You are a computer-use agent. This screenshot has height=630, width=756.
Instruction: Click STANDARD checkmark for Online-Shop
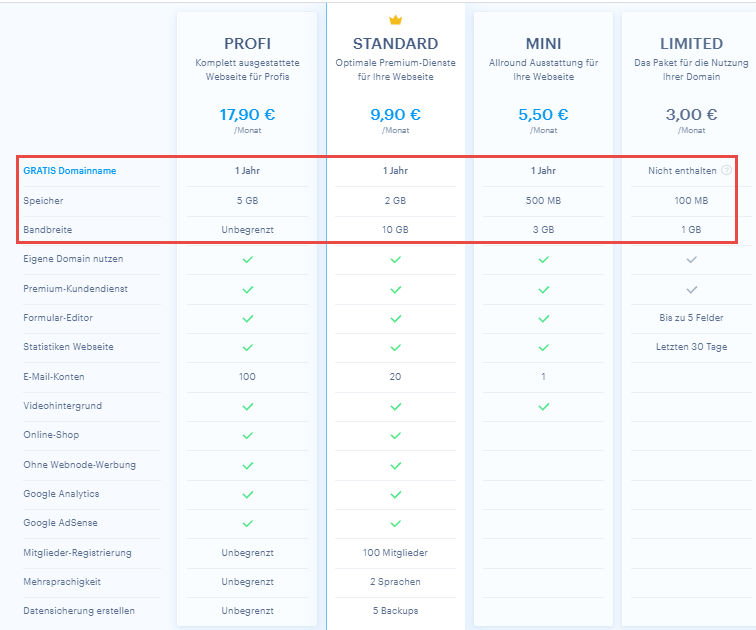pos(395,436)
